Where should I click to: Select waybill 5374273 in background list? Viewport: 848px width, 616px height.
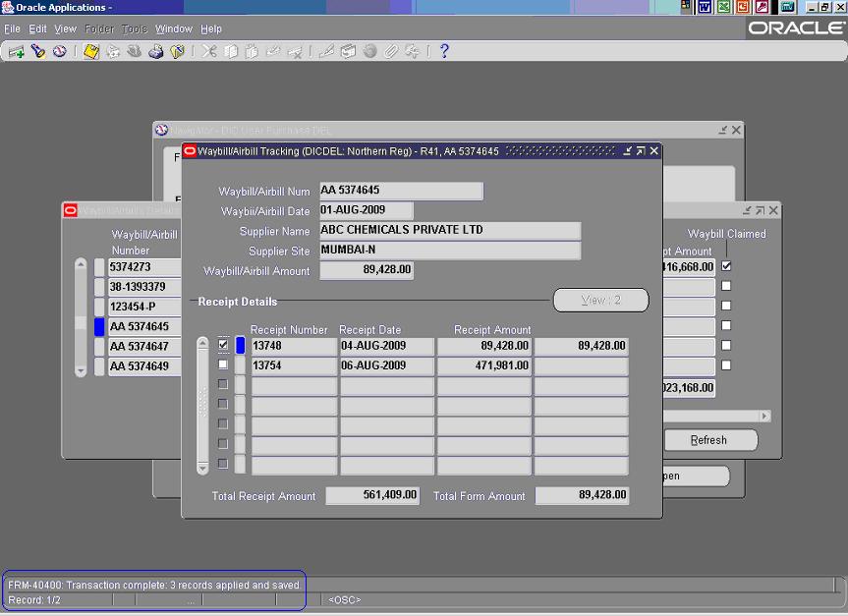(145, 267)
